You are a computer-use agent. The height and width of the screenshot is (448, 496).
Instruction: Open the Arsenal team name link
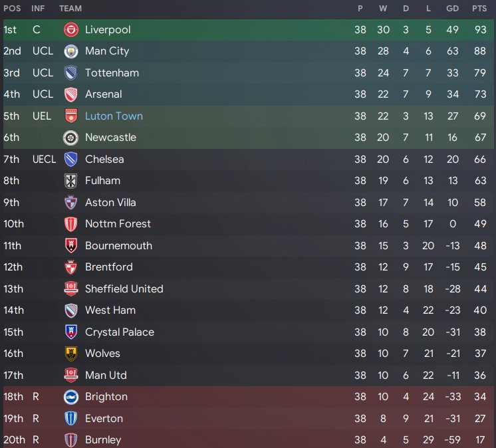coord(103,94)
